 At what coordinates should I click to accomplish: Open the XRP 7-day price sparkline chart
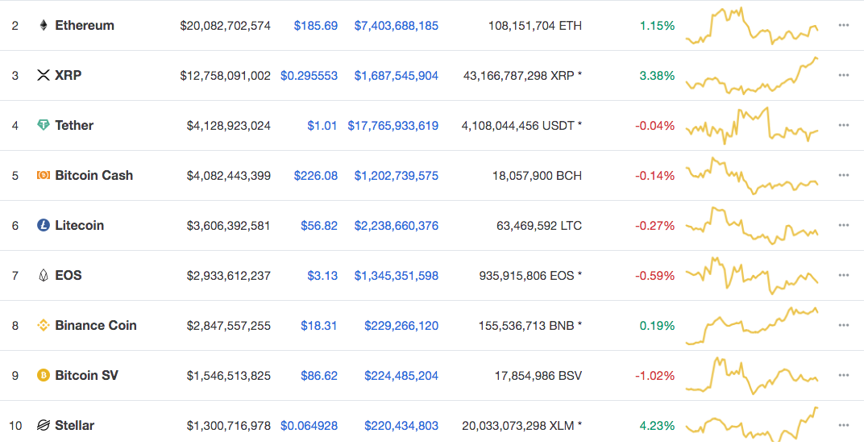click(x=752, y=75)
